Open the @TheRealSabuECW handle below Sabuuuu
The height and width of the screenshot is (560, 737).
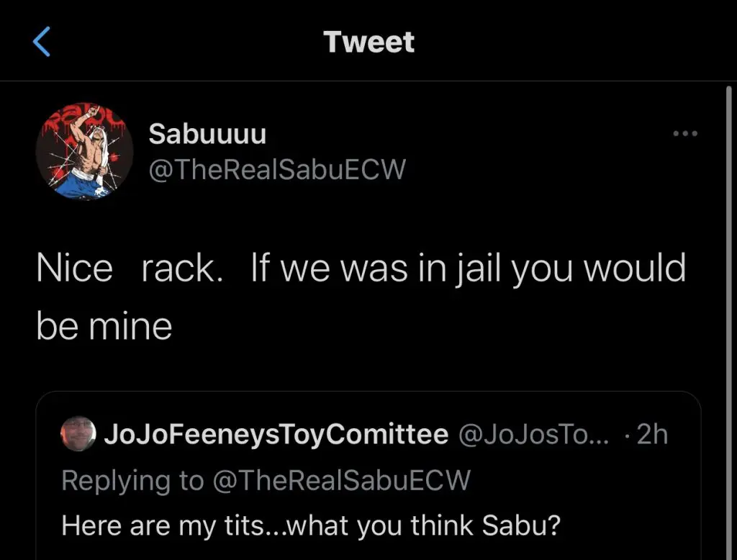[x=277, y=170]
